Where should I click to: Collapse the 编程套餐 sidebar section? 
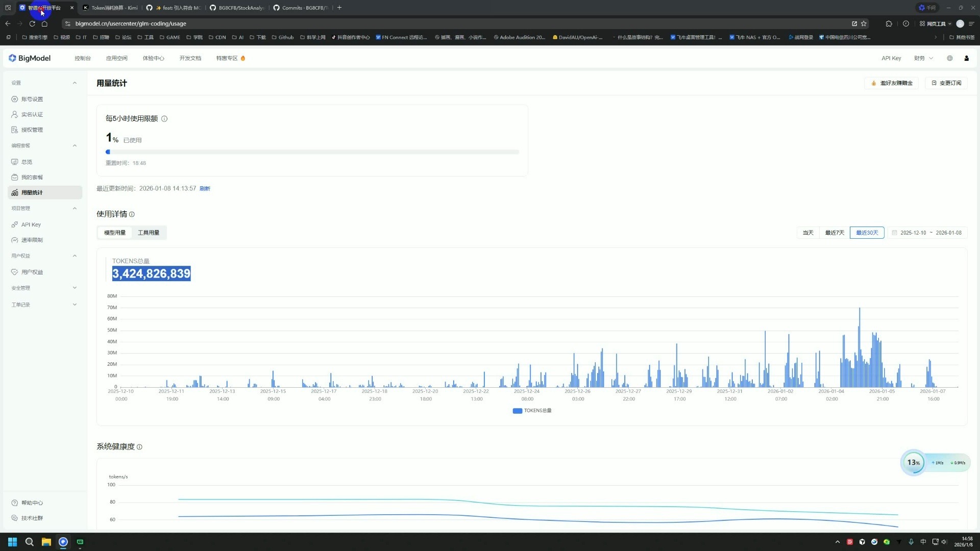(75, 145)
